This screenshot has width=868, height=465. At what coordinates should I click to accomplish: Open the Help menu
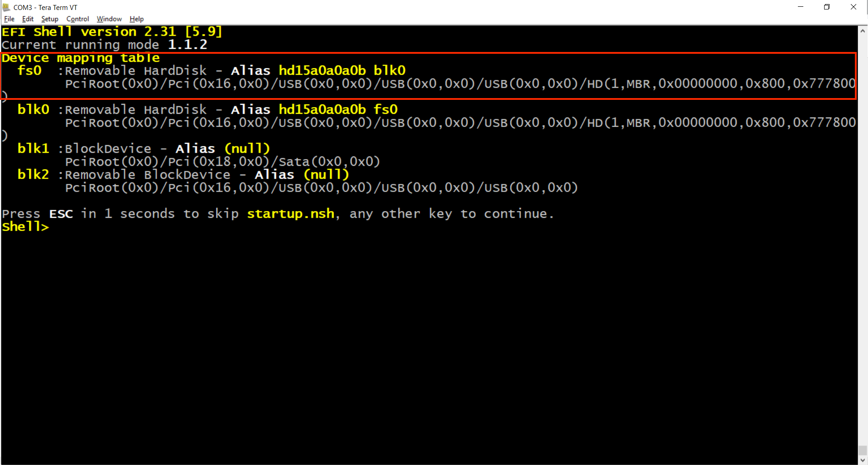pos(136,19)
